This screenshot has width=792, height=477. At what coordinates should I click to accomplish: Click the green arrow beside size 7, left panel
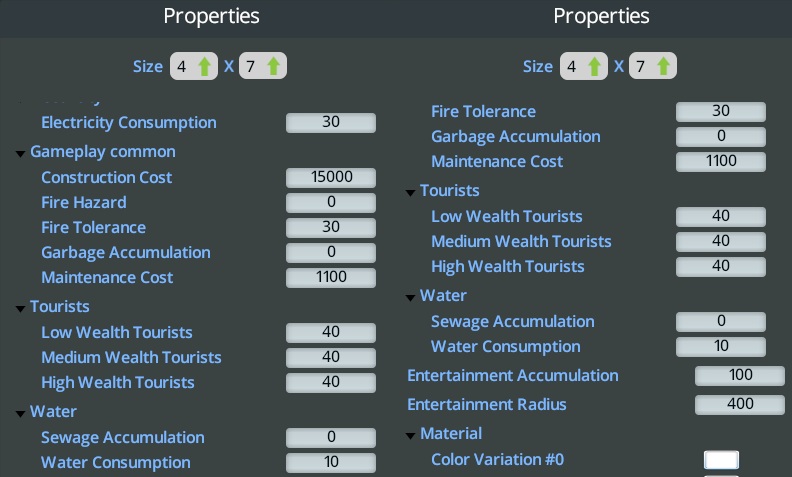pos(274,67)
